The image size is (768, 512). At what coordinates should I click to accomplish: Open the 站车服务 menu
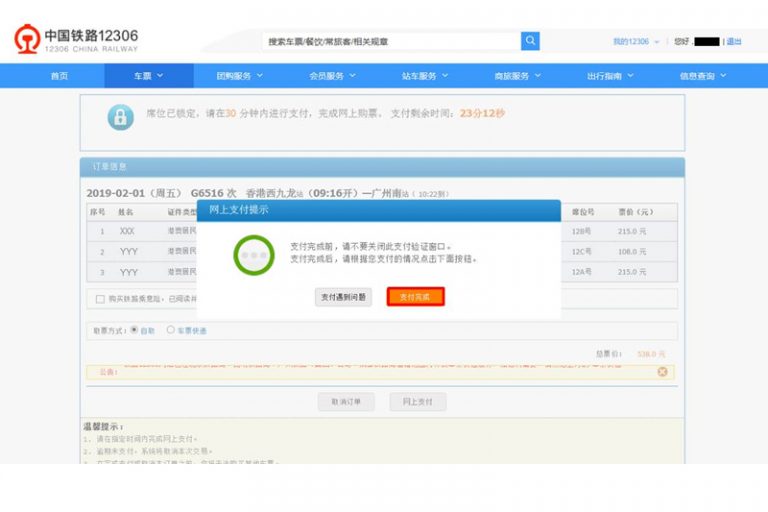[x=425, y=76]
